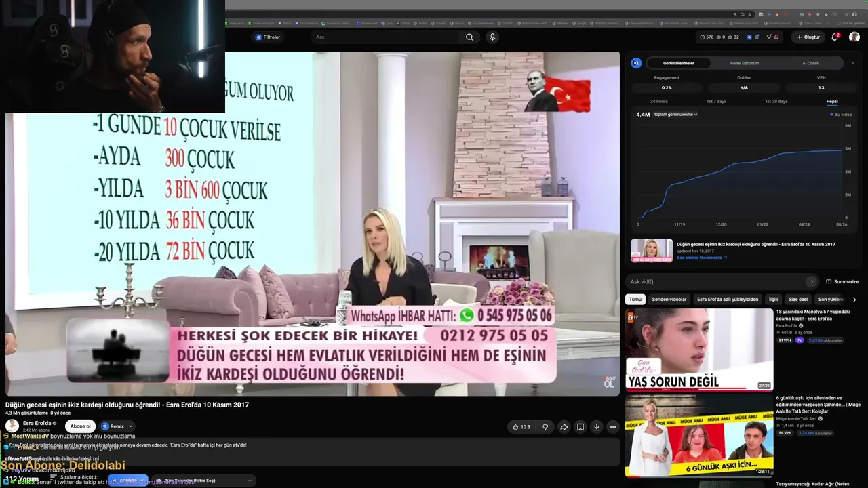Click the vidIQ logo in stats panel
The width and height of the screenshot is (868, 488).
tap(636, 63)
